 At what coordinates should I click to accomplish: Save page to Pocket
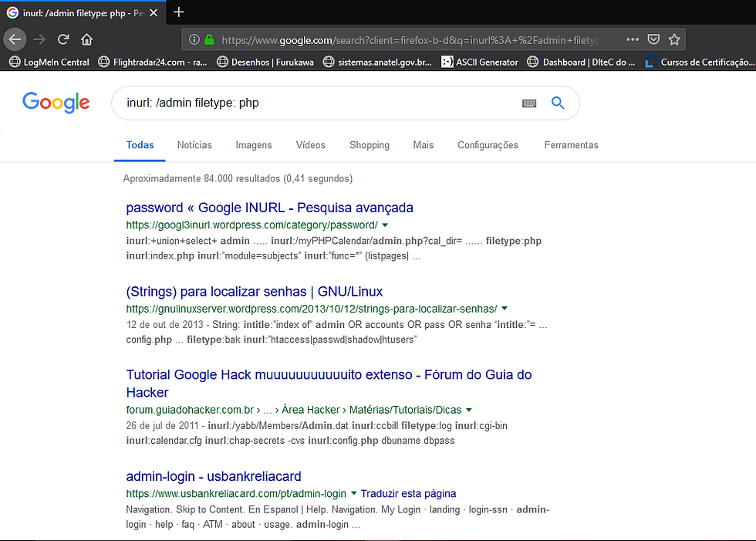(x=653, y=39)
